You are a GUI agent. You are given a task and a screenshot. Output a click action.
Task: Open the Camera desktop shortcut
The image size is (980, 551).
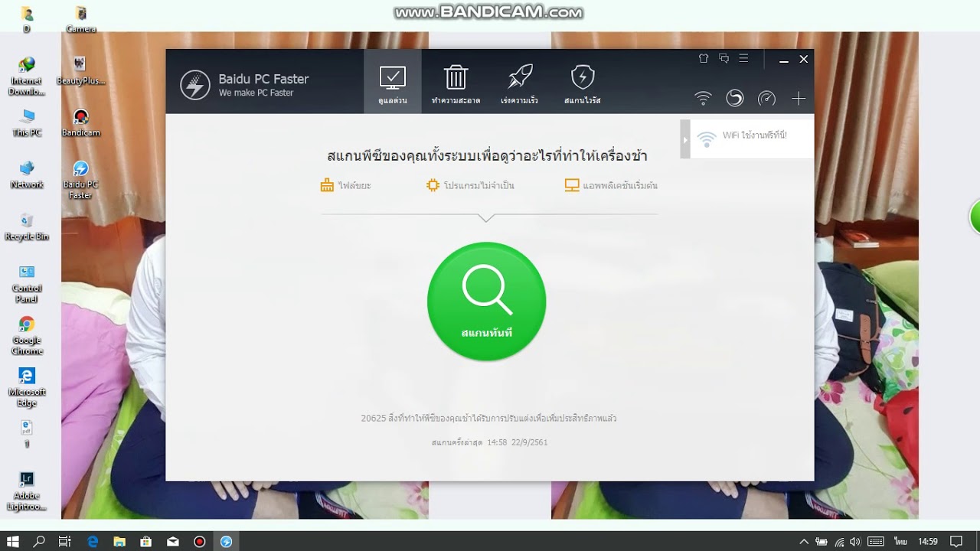point(80,19)
